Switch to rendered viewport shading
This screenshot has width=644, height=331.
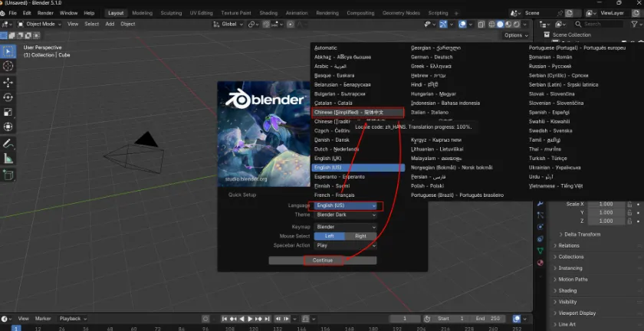[x=516, y=25]
